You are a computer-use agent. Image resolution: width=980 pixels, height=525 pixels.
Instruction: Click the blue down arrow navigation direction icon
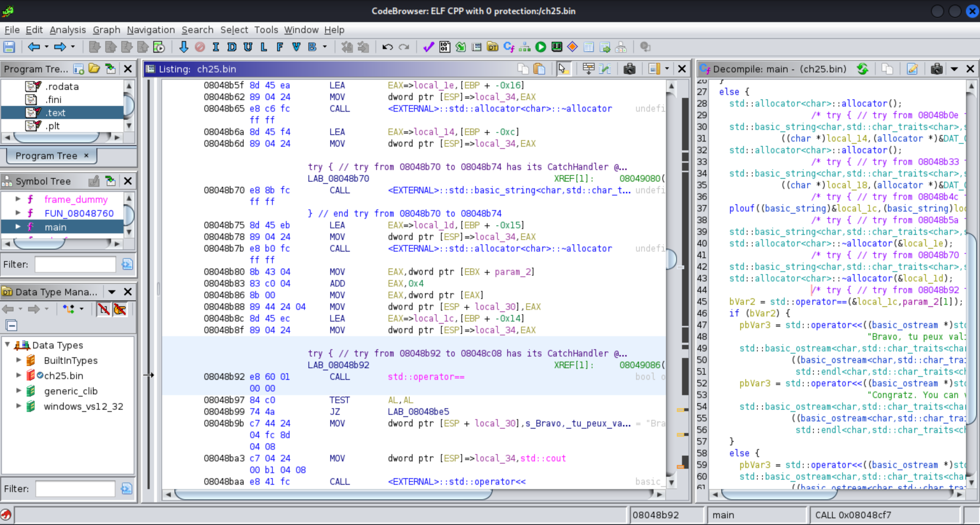pos(183,47)
